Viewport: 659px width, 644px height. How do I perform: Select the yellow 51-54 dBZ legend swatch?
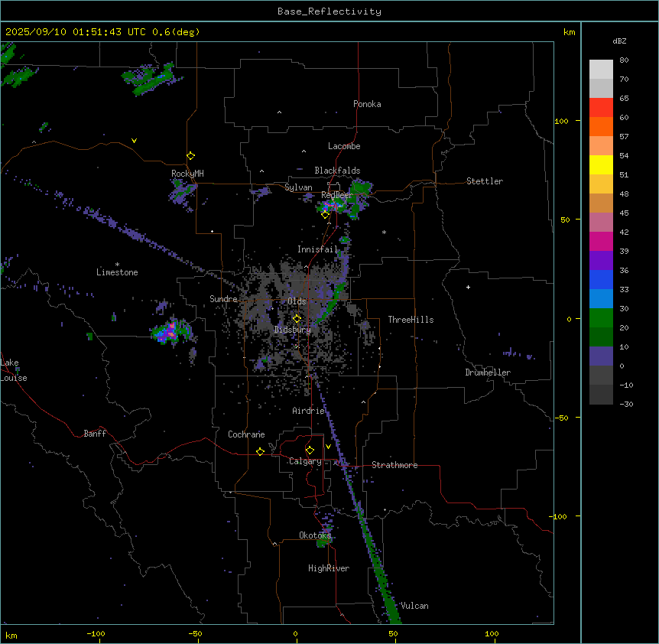pos(601,164)
